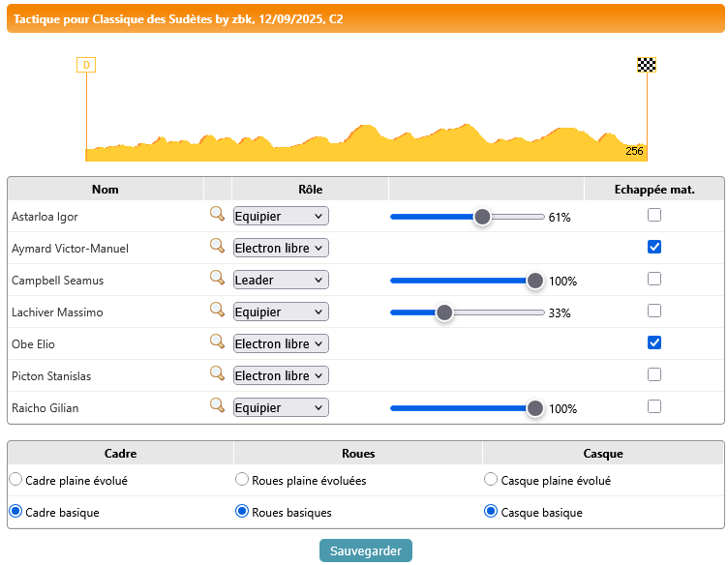
Task: Click the checkered finish flag icon
Action: (x=646, y=65)
